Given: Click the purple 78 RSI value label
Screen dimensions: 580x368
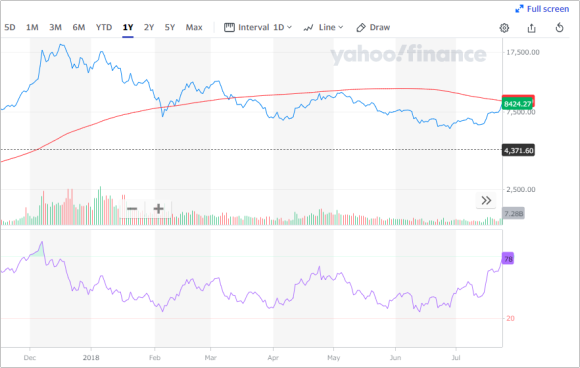Looking at the screenshot, I should (508, 259).
